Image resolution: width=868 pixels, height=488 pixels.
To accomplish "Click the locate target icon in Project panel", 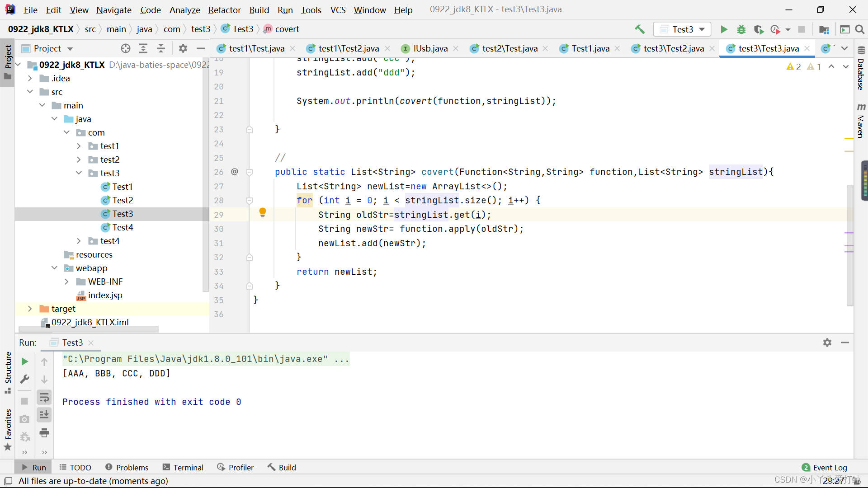I will (126, 48).
